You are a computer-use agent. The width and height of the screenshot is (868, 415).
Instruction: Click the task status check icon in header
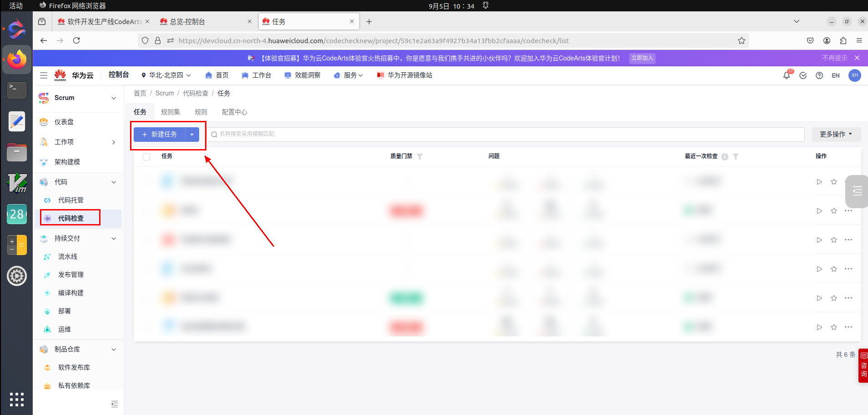803,75
